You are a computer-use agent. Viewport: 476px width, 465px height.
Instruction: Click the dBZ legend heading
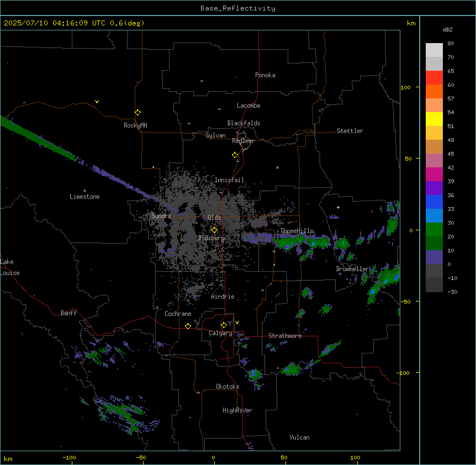point(447,29)
